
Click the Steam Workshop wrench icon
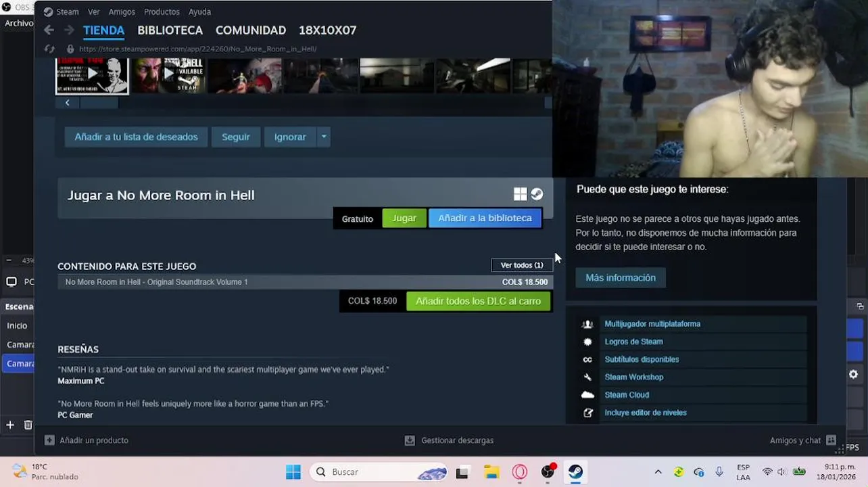pyautogui.click(x=587, y=377)
